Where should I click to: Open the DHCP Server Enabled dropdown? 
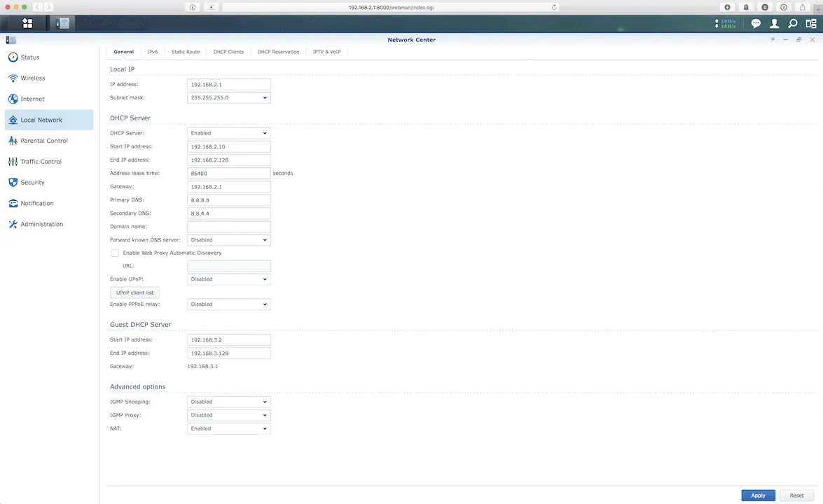(x=229, y=133)
